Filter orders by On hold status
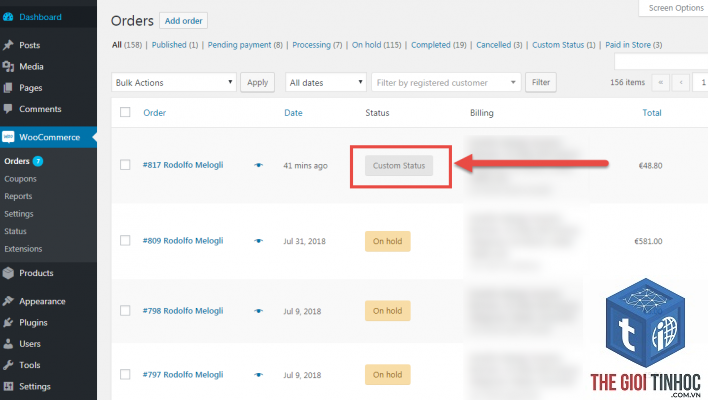 click(x=367, y=45)
